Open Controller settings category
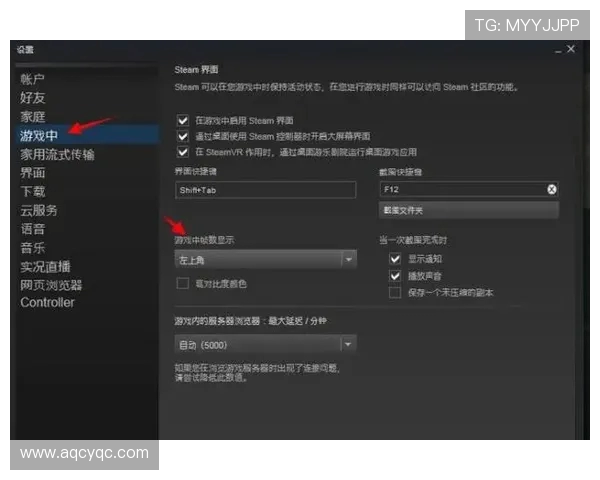This screenshot has height=480, width=600. 47,302
